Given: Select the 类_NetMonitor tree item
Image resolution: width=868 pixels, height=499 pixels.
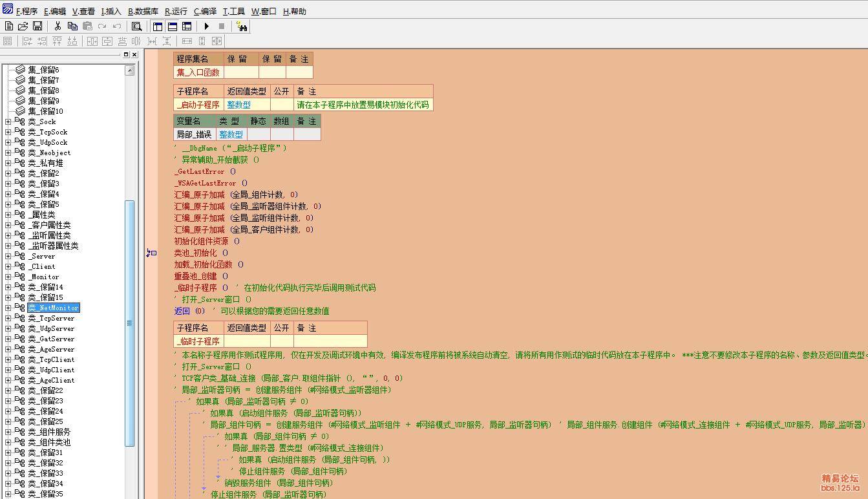Looking at the screenshot, I should [53, 308].
